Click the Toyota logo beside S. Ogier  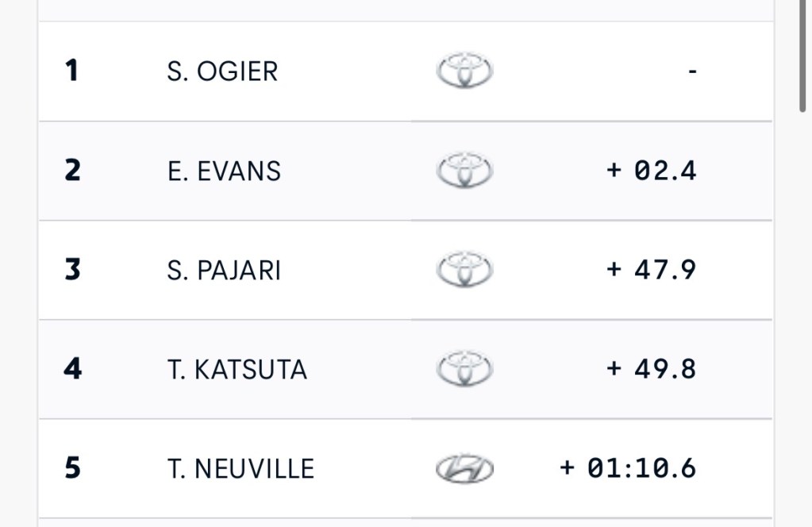[x=464, y=71]
